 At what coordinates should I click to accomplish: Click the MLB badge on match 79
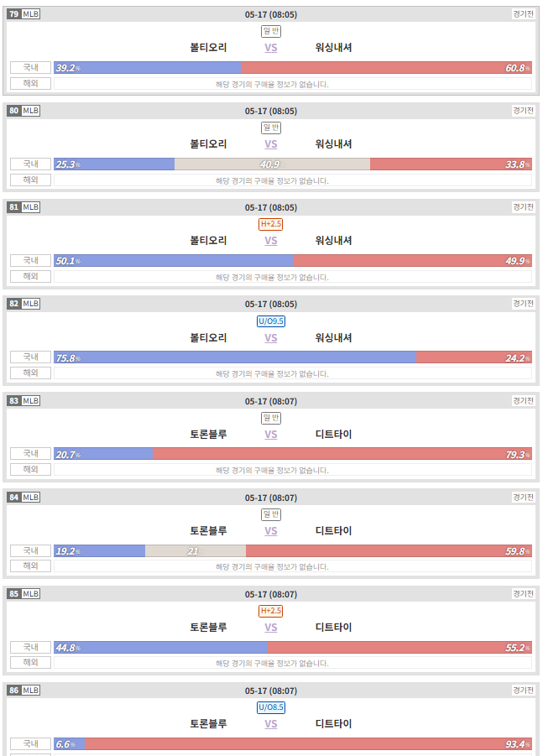click(31, 14)
